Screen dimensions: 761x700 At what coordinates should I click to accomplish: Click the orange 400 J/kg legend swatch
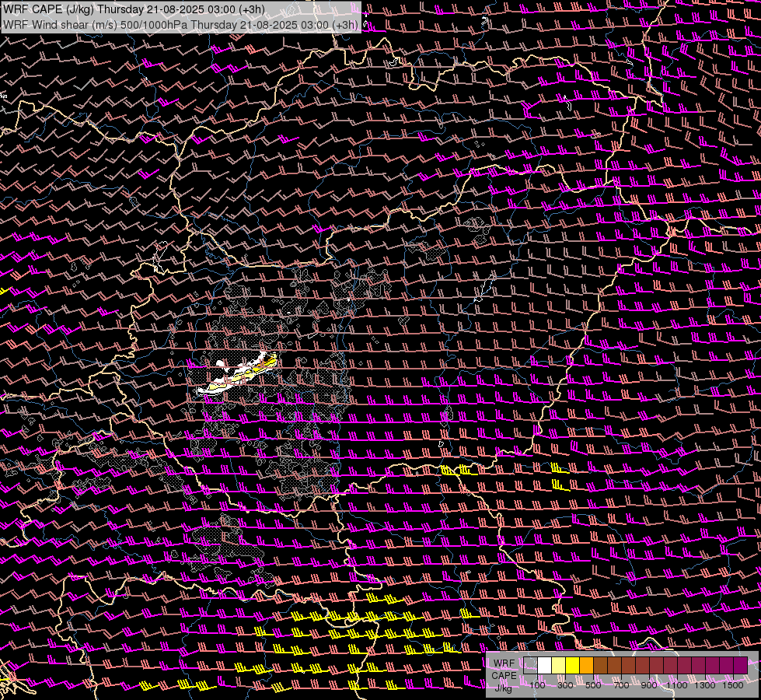[x=586, y=666]
